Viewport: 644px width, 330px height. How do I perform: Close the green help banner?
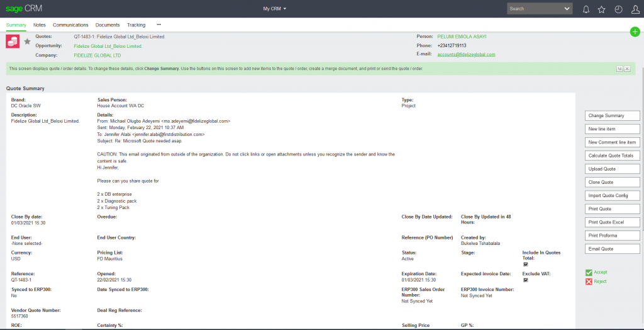coord(627,68)
